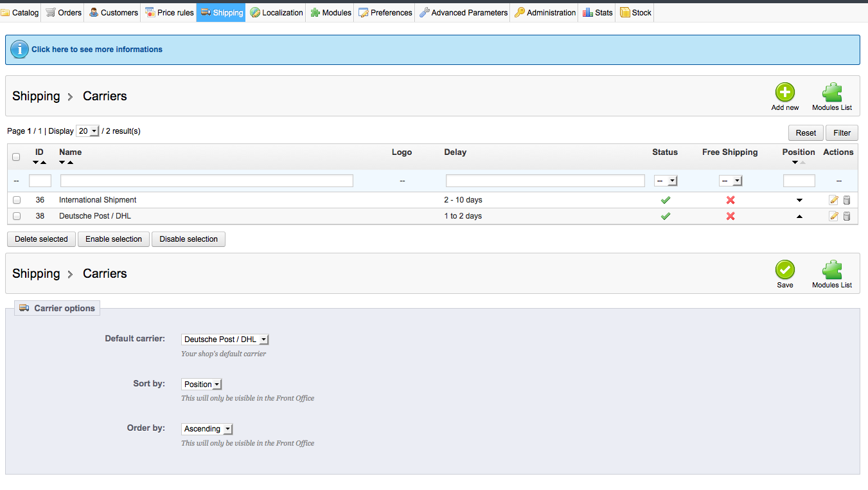This screenshot has width=868, height=490.
Task: Toggle free shipping cross for Deutsche Post / DHL
Action: pyautogui.click(x=731, y=216)
